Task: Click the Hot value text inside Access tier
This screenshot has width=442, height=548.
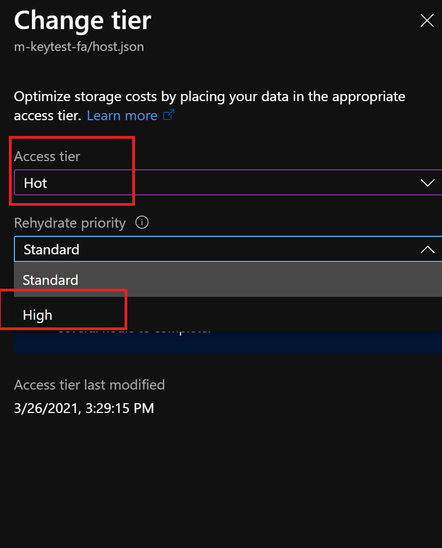Action: [35, 183]
